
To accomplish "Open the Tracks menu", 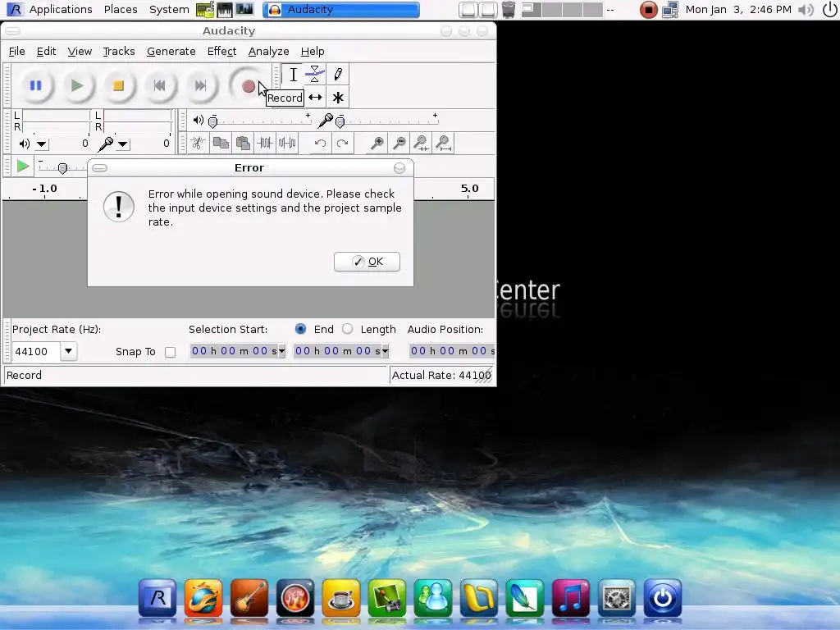I will tap(118, 52).
